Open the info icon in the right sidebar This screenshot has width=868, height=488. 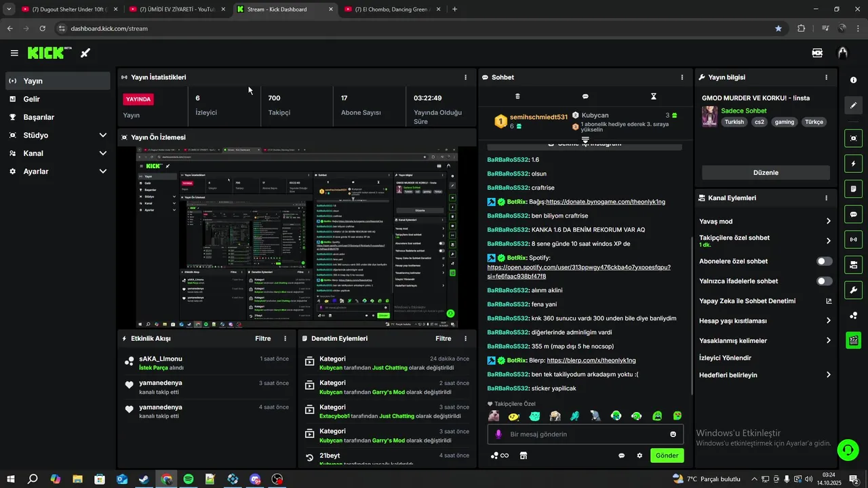(853, 80)
